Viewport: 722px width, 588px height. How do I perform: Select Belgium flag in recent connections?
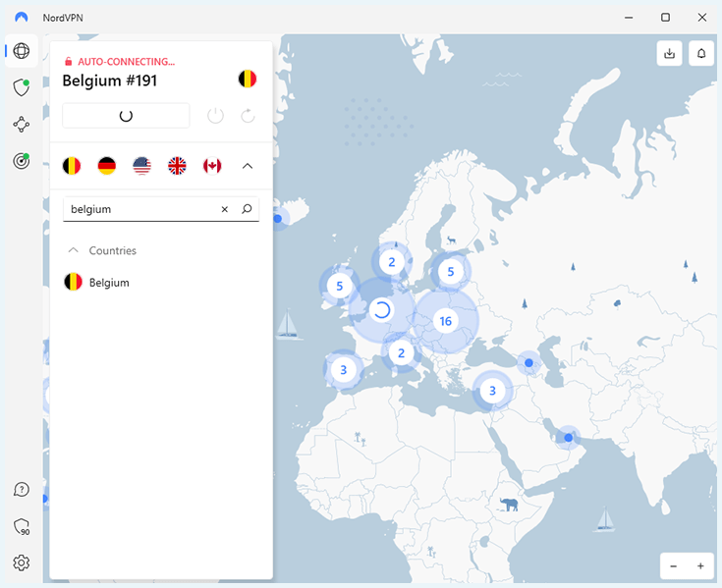point(72,166)
